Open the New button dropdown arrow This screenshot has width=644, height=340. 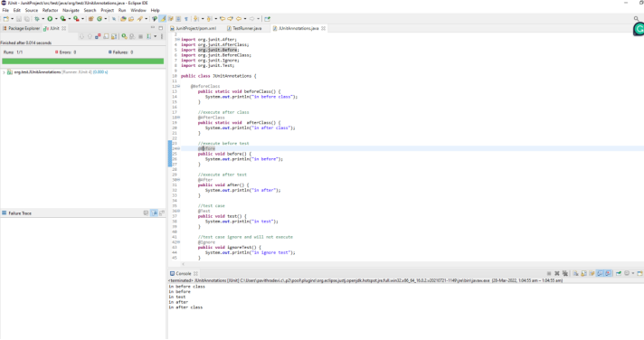click(12, 18)
